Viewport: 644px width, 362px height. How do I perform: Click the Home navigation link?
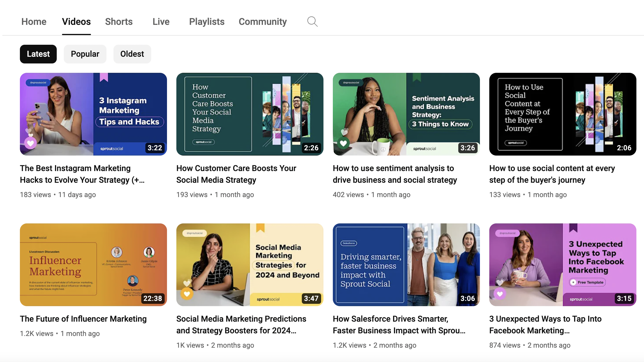coord(34,21)
